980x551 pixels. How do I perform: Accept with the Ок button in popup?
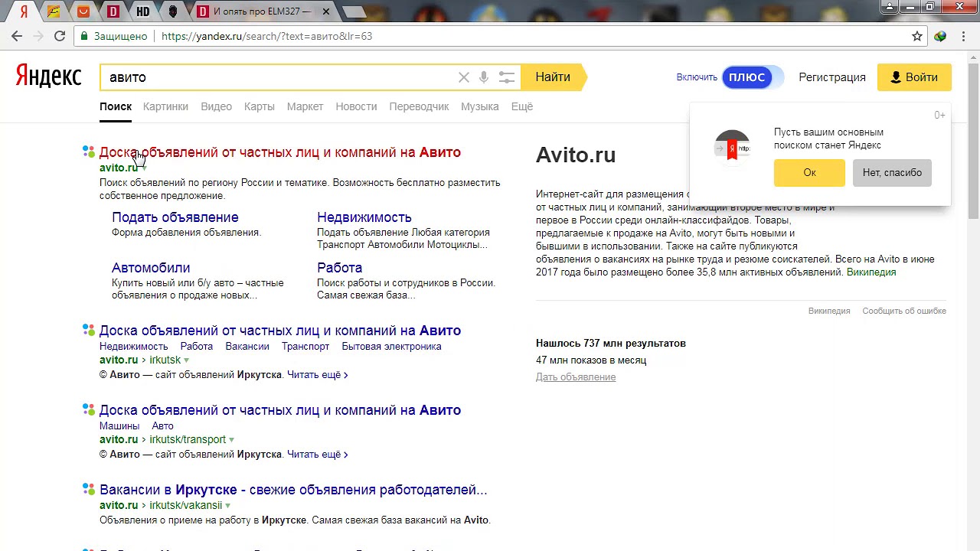809,173
